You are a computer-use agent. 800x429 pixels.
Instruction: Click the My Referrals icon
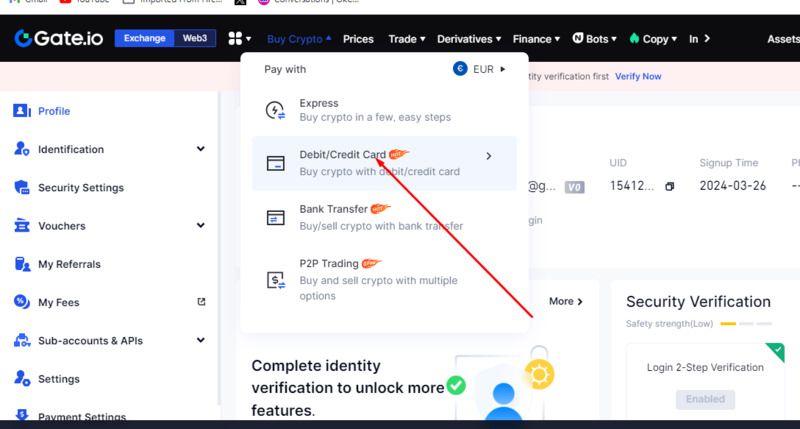click(21, 264)
